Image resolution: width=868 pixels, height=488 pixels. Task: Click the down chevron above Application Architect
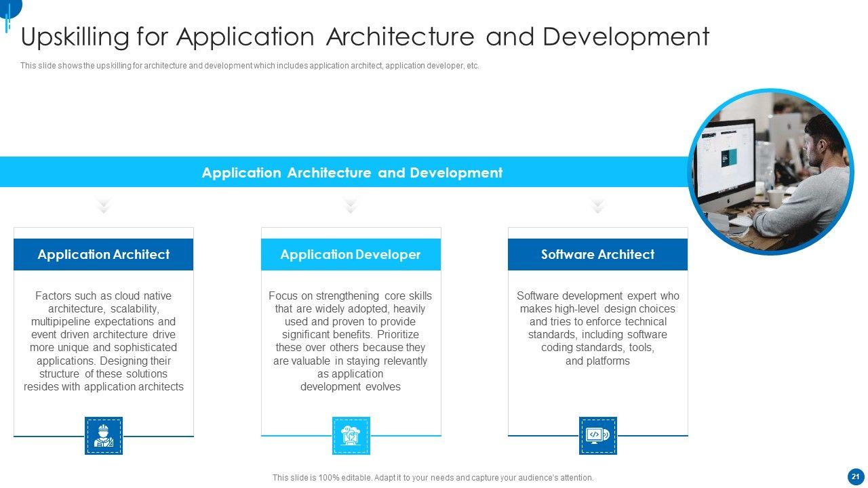pyautogui.click(x=103, y=206)
